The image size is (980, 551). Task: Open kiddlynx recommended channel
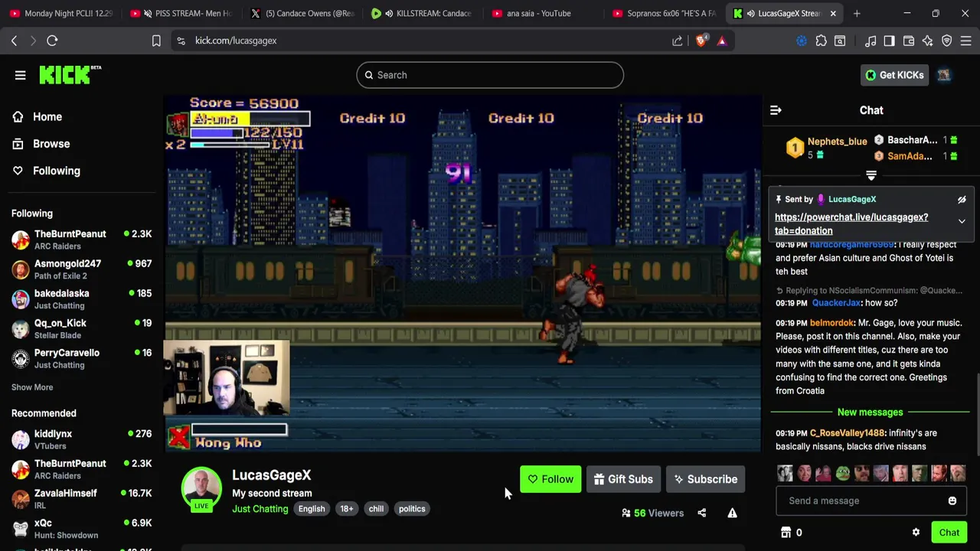point(81,439)
